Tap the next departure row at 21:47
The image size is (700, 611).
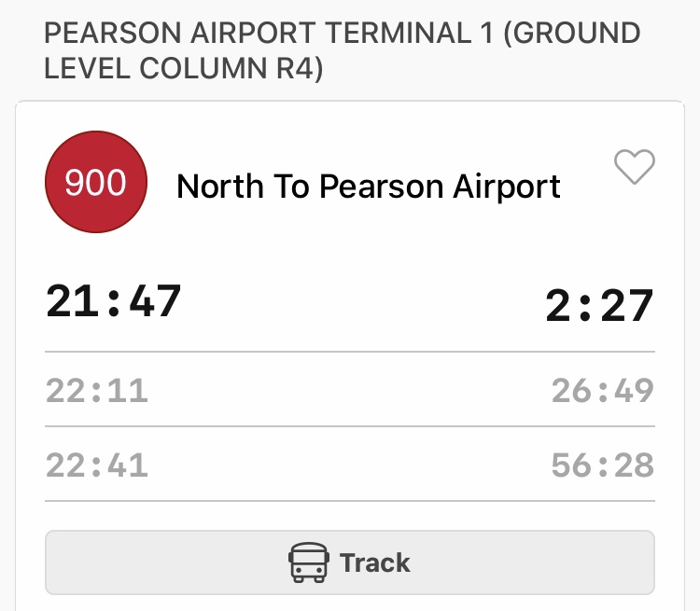pyautogui.click(x=350, y=303)
